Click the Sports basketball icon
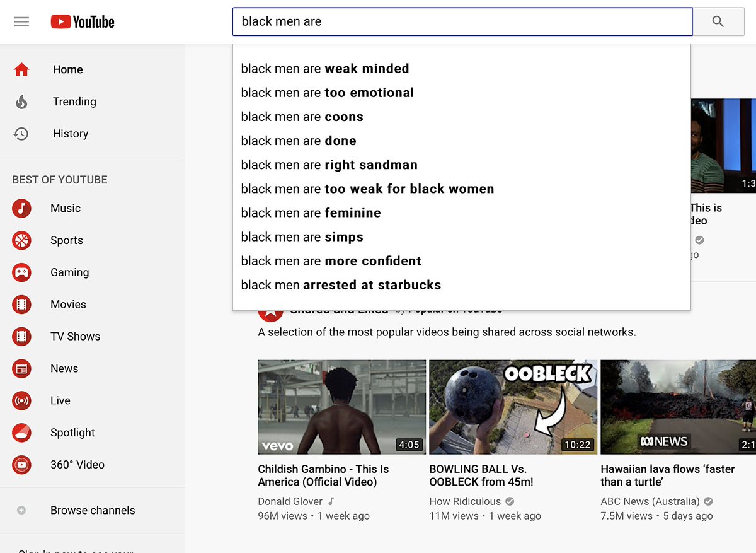 tap(21, 240)
